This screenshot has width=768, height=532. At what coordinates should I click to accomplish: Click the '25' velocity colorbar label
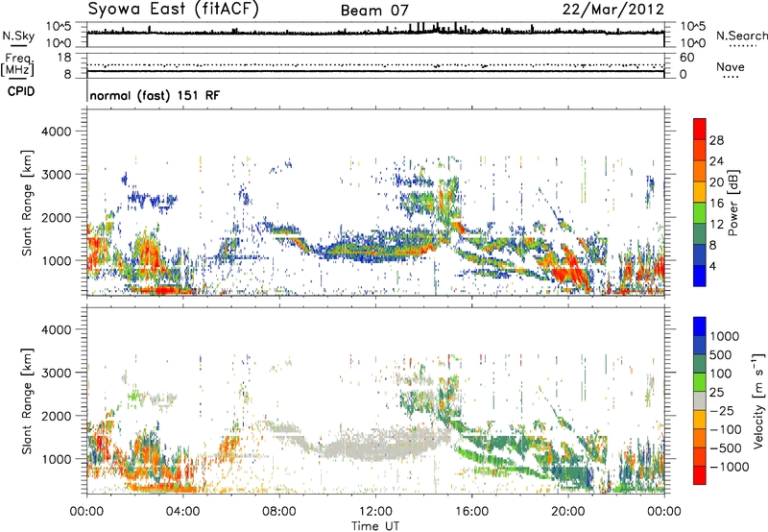point(716,393)
